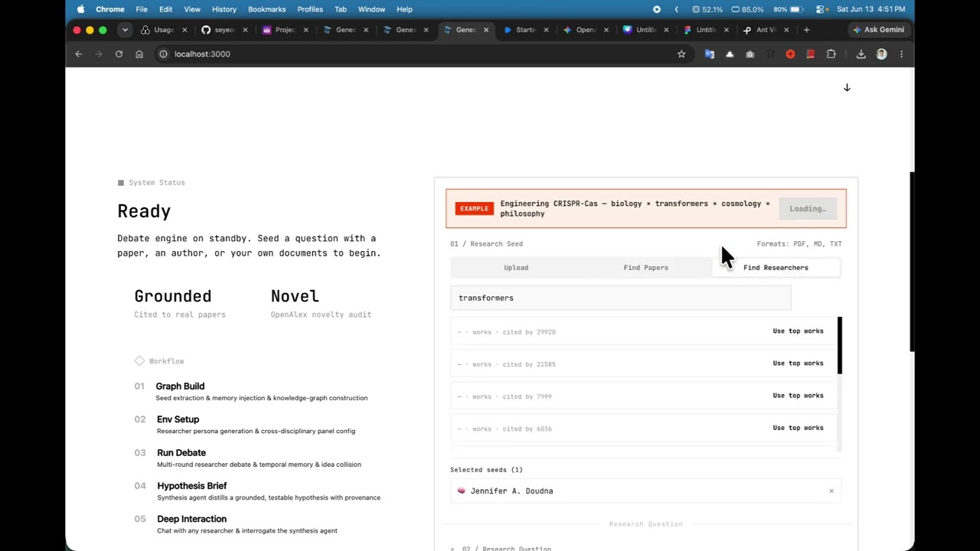The width and height of the screenshot is (980, 551).
Task: Go to the browser home page
Action: [x=139, y=54]
